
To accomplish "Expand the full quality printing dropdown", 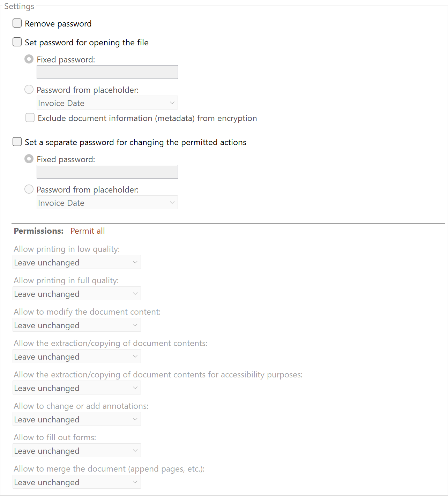I will click(x=77, y=294).
